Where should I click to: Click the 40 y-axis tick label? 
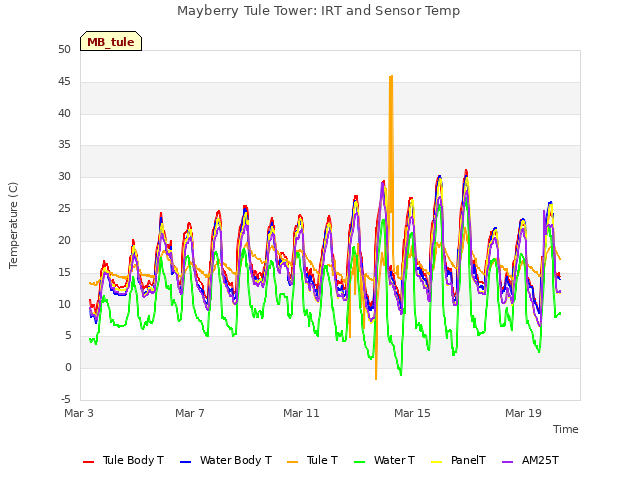point(64,113)
